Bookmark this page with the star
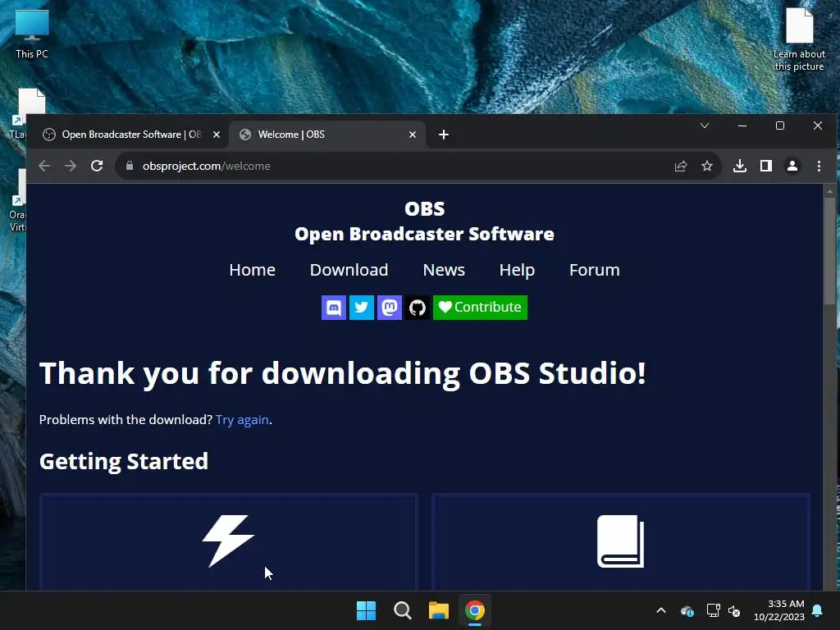Screen dimensions: 840x630 (x=707, y=166)
